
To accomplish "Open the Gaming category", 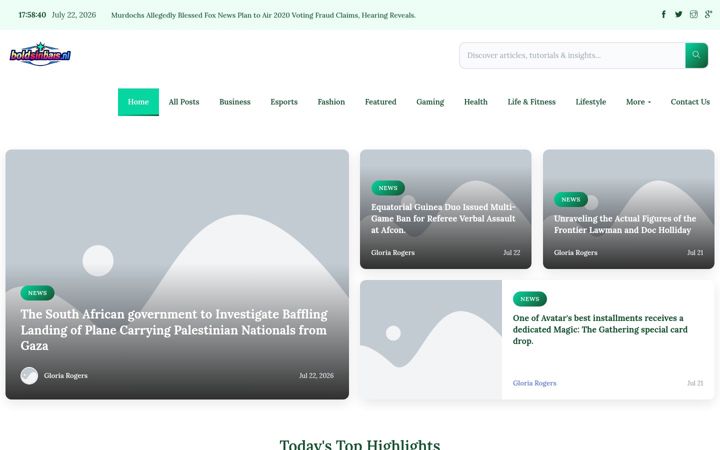I will 430,102.
